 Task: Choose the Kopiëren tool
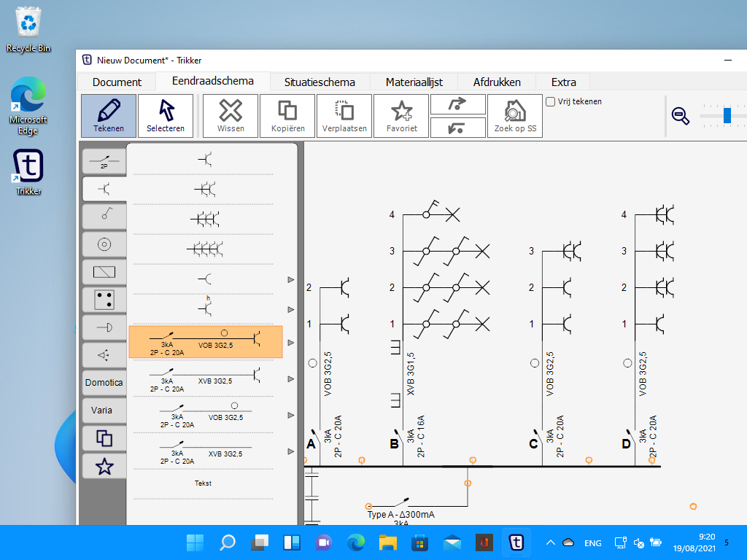point(287,116)
